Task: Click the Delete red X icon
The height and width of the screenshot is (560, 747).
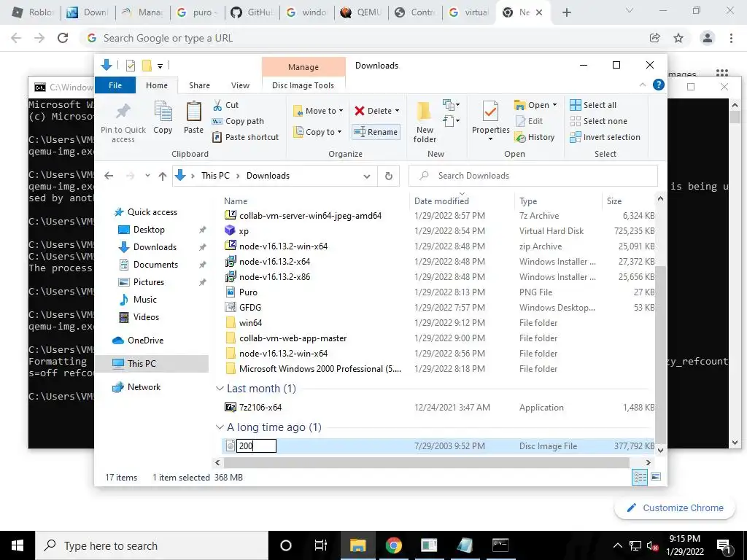Action: tap(359, 111)
